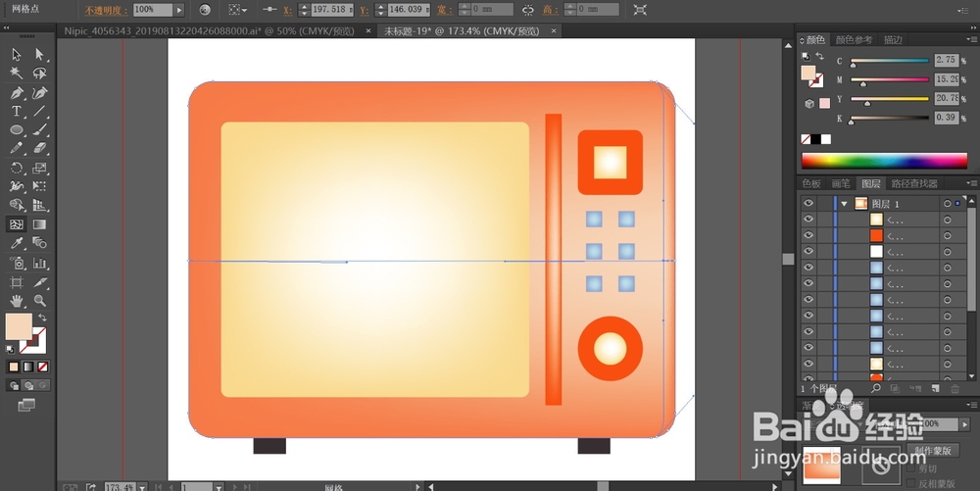Screen dimensions: 980x491
Task: Select the Zoom tool
Action: [x=40, y=301]
